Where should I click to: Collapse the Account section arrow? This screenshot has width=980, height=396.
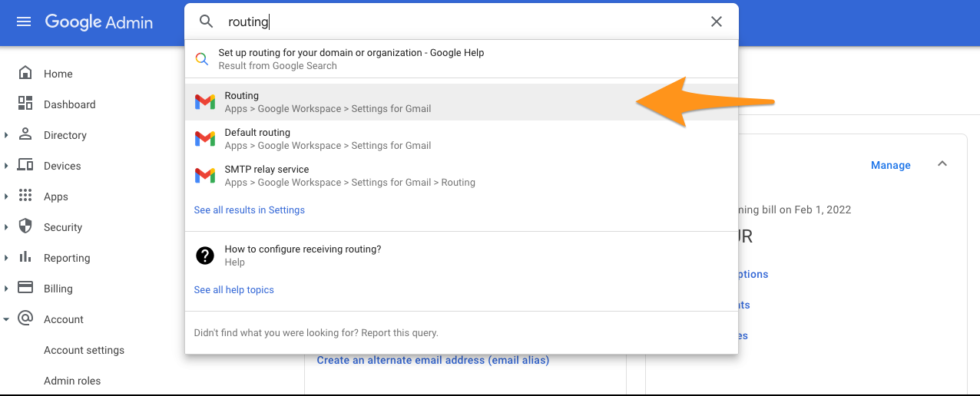coord(6,319)
